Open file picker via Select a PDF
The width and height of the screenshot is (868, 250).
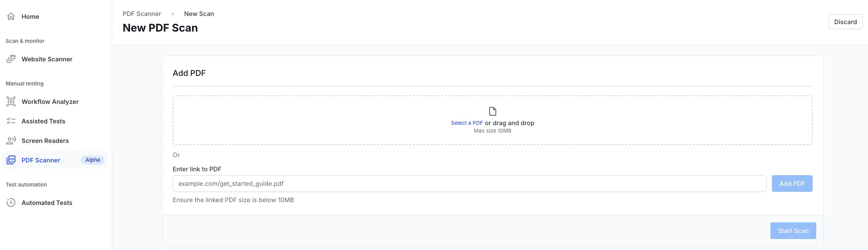pyautogui.click(x=466, y=123)
